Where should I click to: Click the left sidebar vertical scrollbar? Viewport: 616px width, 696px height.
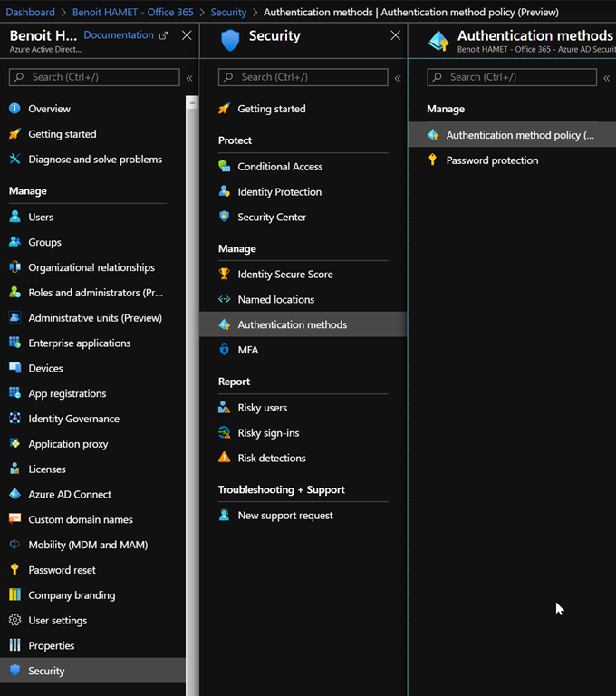click(x=191, y=362)
